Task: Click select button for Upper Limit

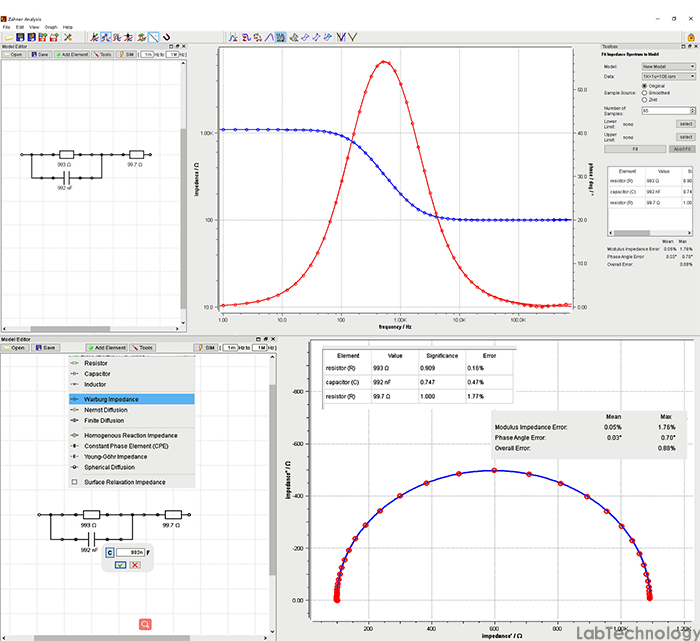Action: pyautogui.click(x=686, y=137)
